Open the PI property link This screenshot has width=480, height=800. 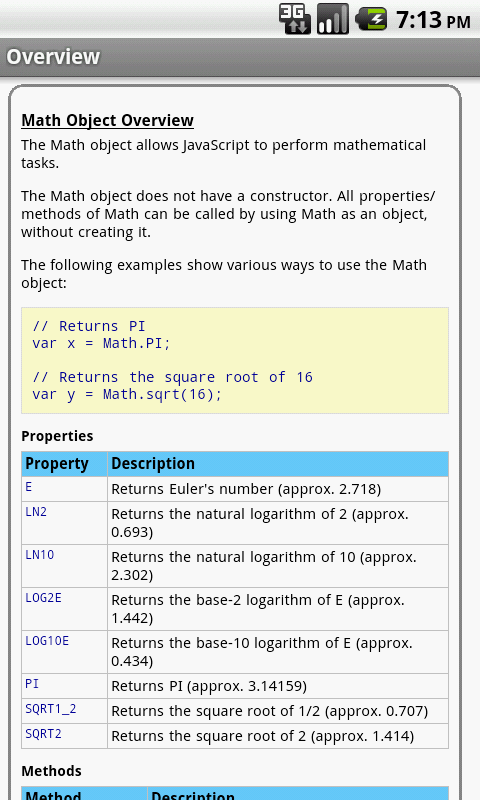pyautogui.click(x=32, y=683)
